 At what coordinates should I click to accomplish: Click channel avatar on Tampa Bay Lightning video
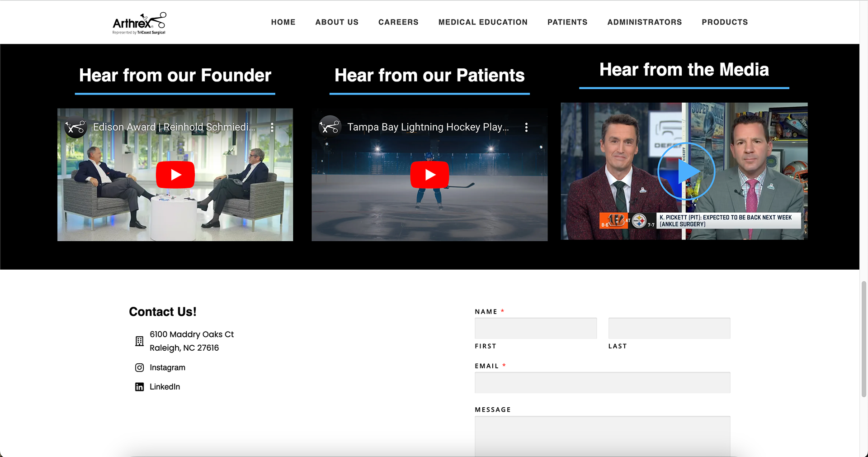[330, 127]
